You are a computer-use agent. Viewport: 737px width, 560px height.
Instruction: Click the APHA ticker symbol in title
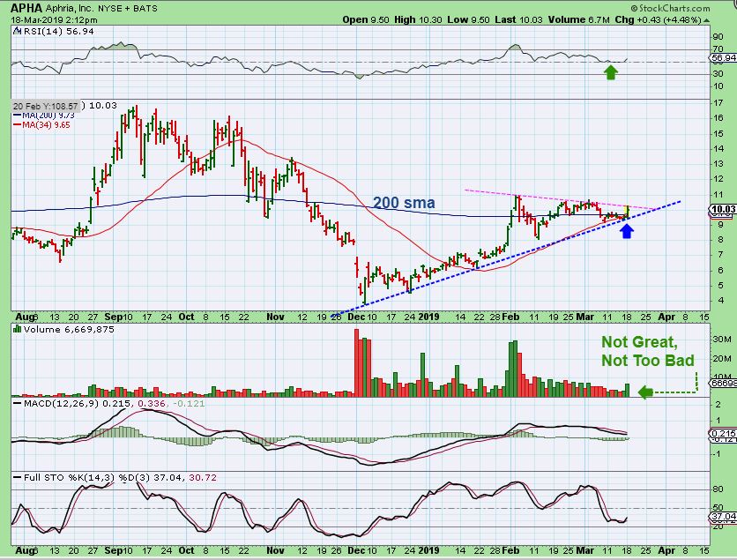26,8
